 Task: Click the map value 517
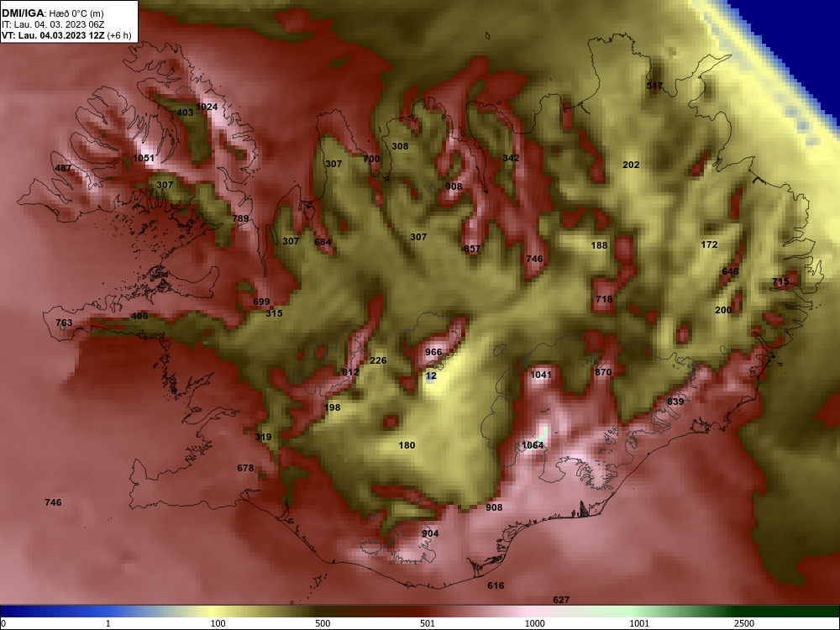654,86
